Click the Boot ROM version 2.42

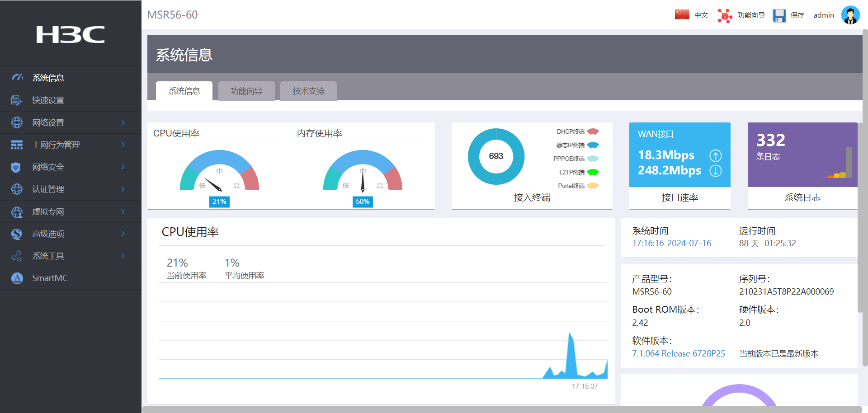[640, 323]
